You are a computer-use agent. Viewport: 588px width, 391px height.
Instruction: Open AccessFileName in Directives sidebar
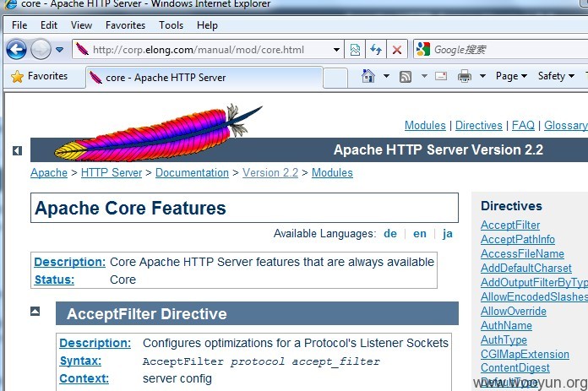pyautogui.click(x=522, y=254)
